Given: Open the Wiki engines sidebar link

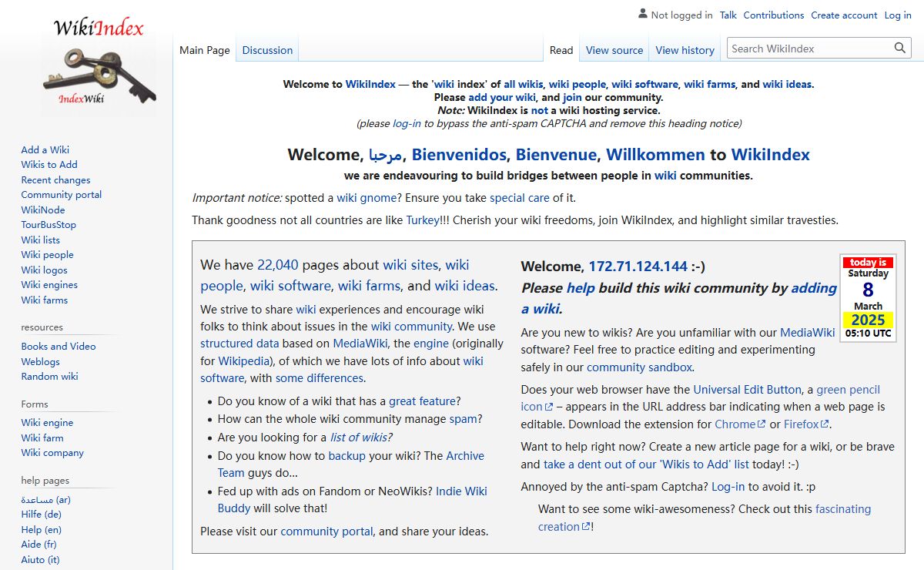Looking at the screenshot, I should (x=49, y=284).
